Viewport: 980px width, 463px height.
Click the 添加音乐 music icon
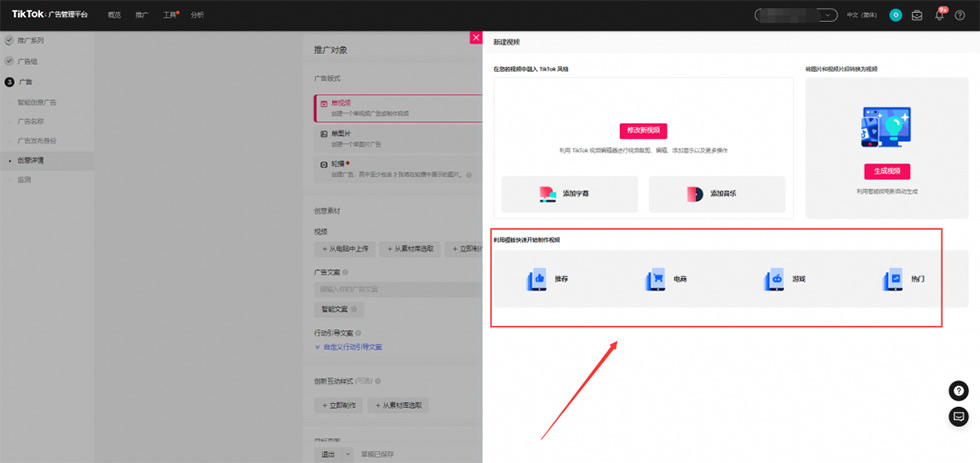point(695,193)
